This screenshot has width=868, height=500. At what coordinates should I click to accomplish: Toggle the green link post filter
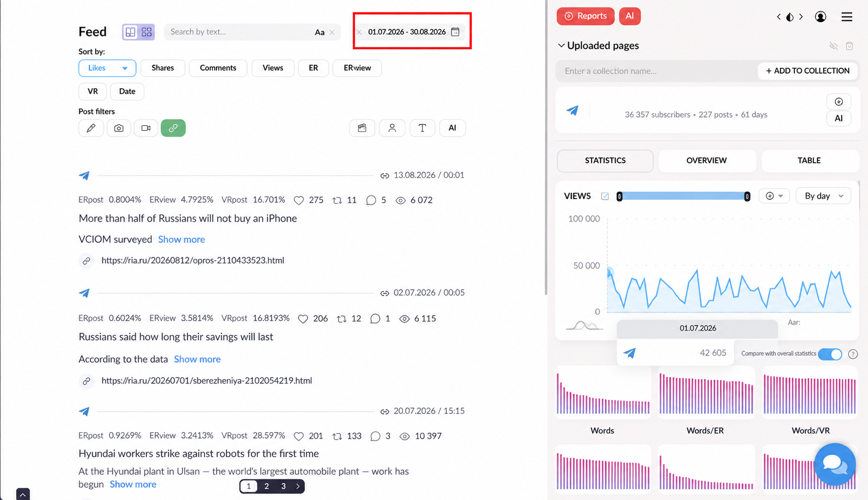click(173, 128)
